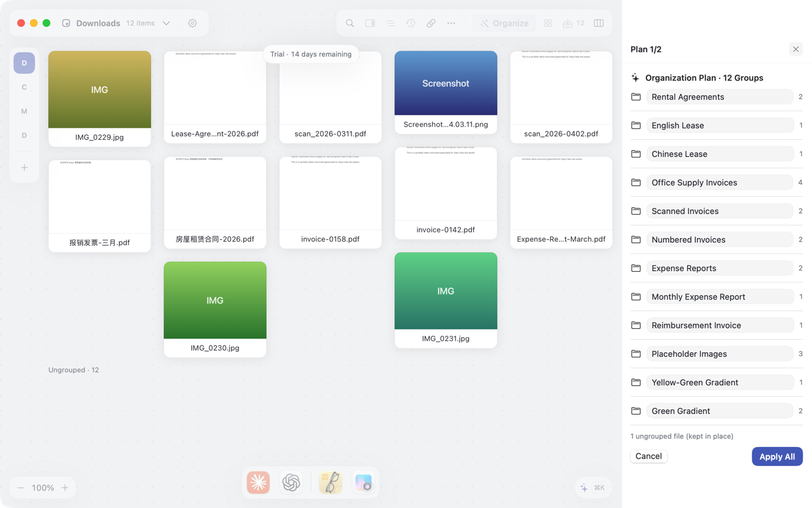The image size is (812, 508).
Task: Select the 报销发票-三月.pdf file
Action: point(100,206)
